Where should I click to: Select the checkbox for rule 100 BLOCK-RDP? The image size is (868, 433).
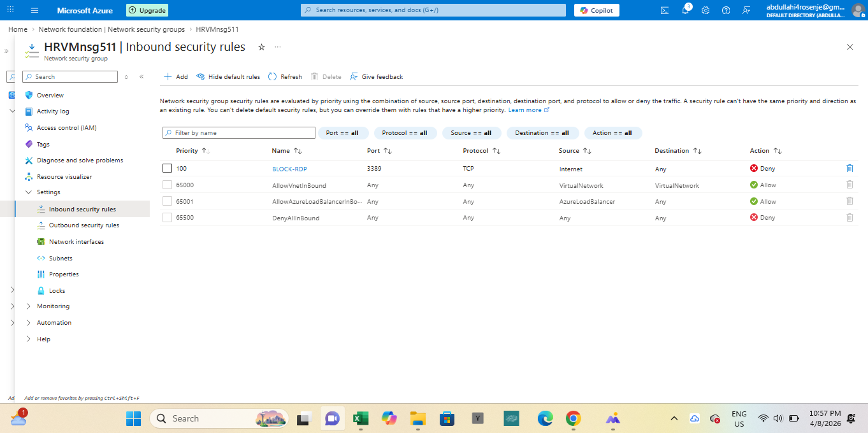pyautogui.click(x=167, y=168)
